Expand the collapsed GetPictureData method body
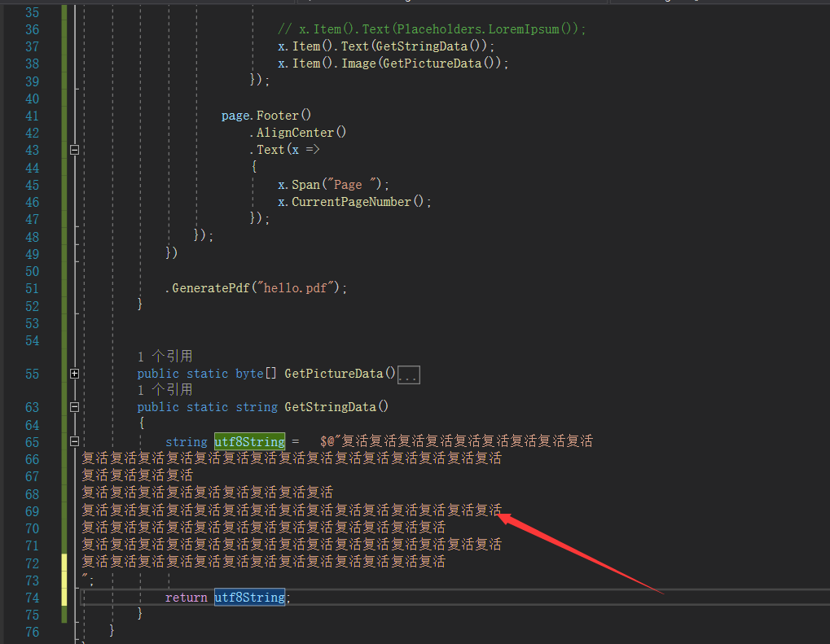830x644 pixels. pyautogui.click(x=74, y=374)
